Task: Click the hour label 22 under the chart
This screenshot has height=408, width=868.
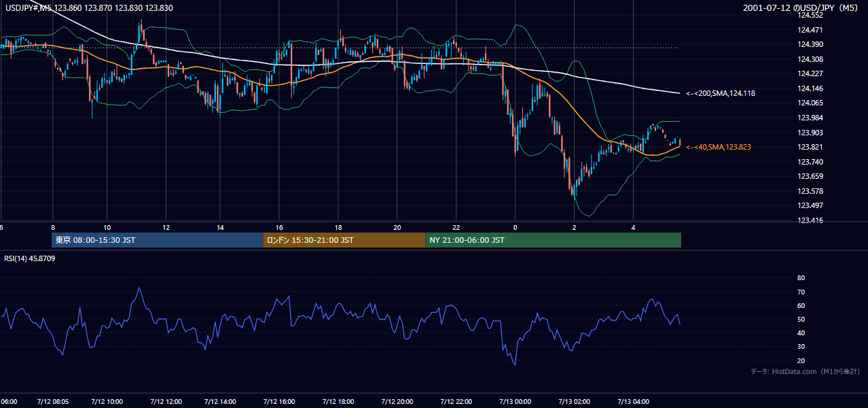Action: pos(456,227)
